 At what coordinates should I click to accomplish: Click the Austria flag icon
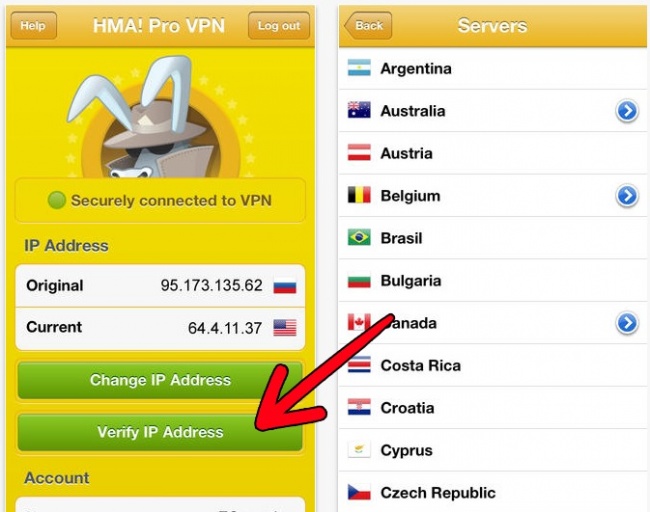pyautogui.click(x=359, y=153)
